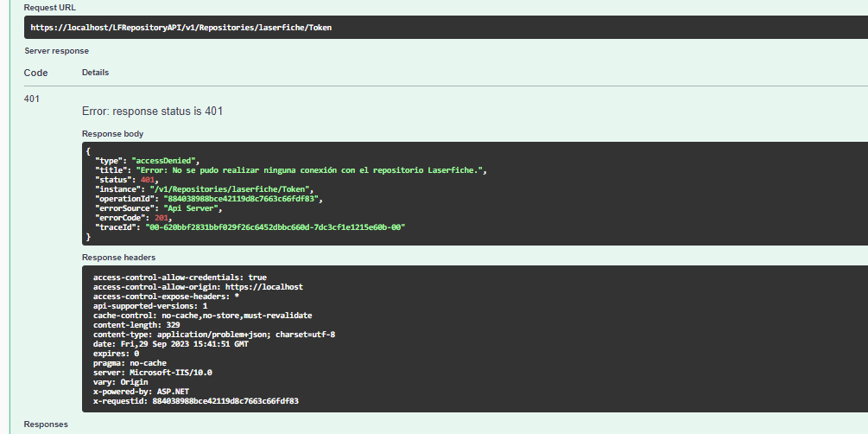Click the date header line
Image resolution: width=868 pixels, height=434 pixels.
171,344
